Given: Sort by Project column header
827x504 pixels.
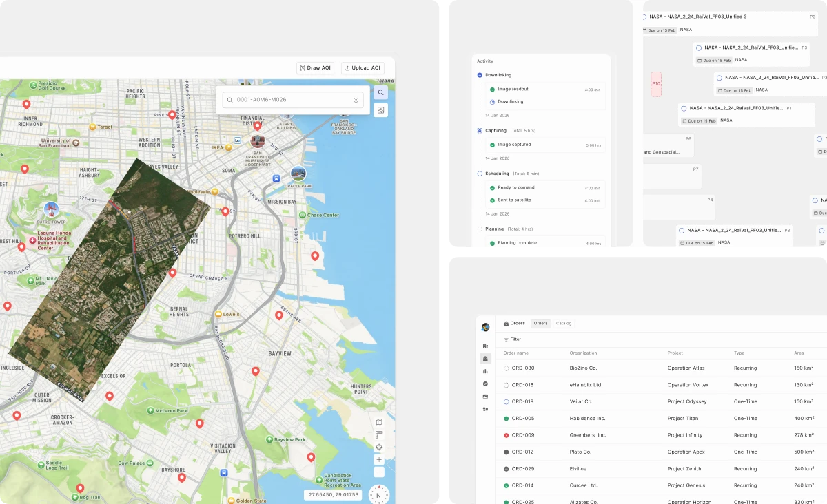Looking at the screenshot, I should point(675,353).
